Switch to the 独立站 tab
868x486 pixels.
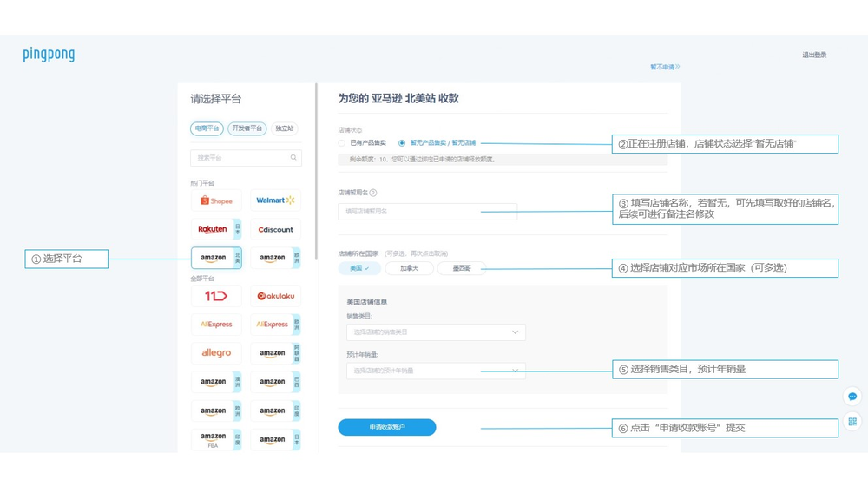284,128
